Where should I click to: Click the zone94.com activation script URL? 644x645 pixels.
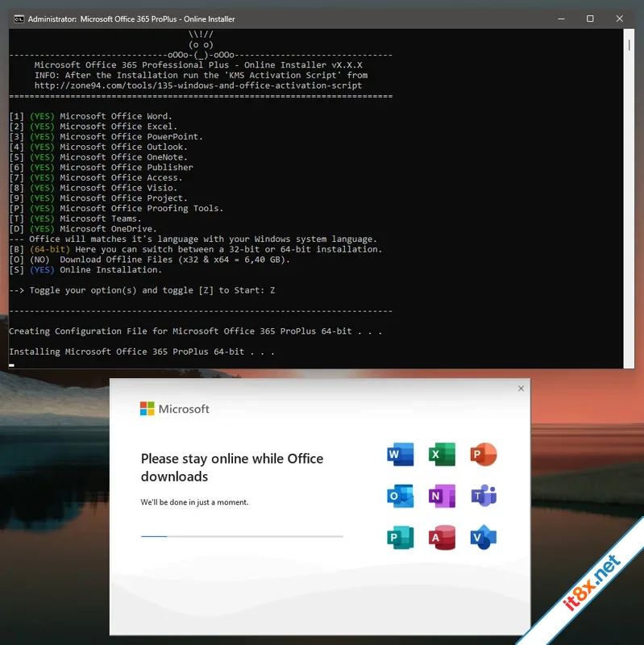[198, 85]
